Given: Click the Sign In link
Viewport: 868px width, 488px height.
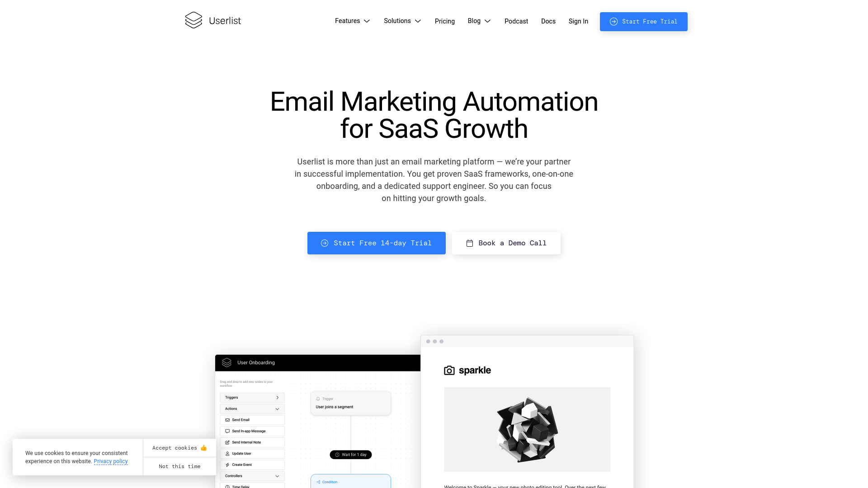Looking at the screenshot, I should pyautogui.click(x=578, y=21).
